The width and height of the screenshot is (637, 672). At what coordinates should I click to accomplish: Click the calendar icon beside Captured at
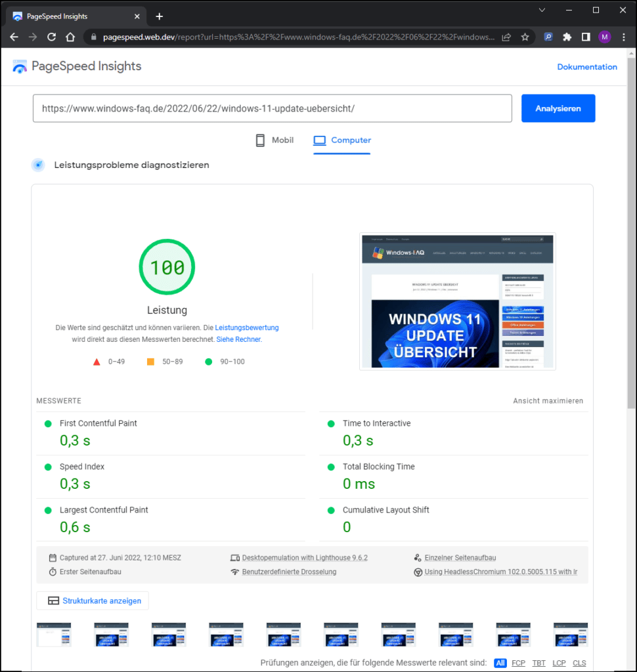point(53,558)
